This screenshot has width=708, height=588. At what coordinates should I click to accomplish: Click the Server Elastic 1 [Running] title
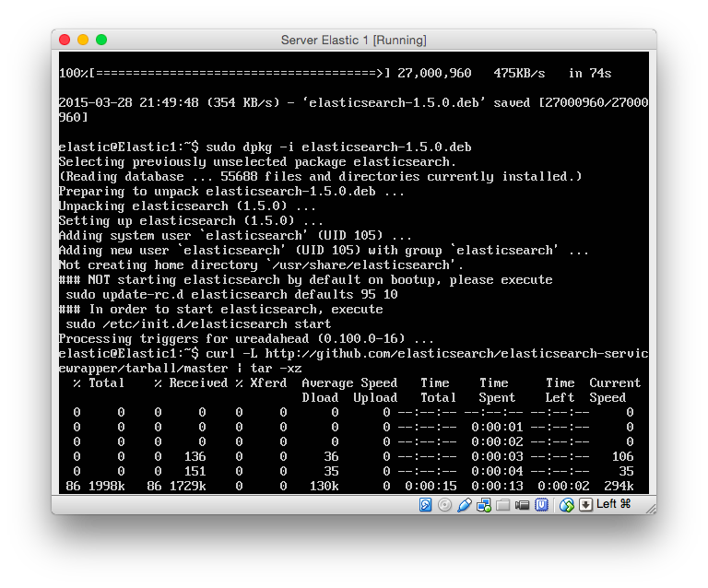pos(353,41)
